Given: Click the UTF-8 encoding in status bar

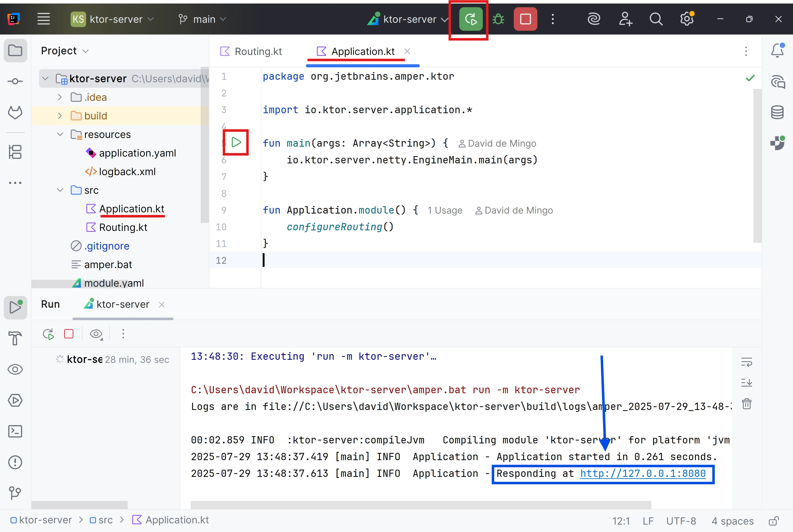Looking at the screenshot, I should (x=681, y=520).
